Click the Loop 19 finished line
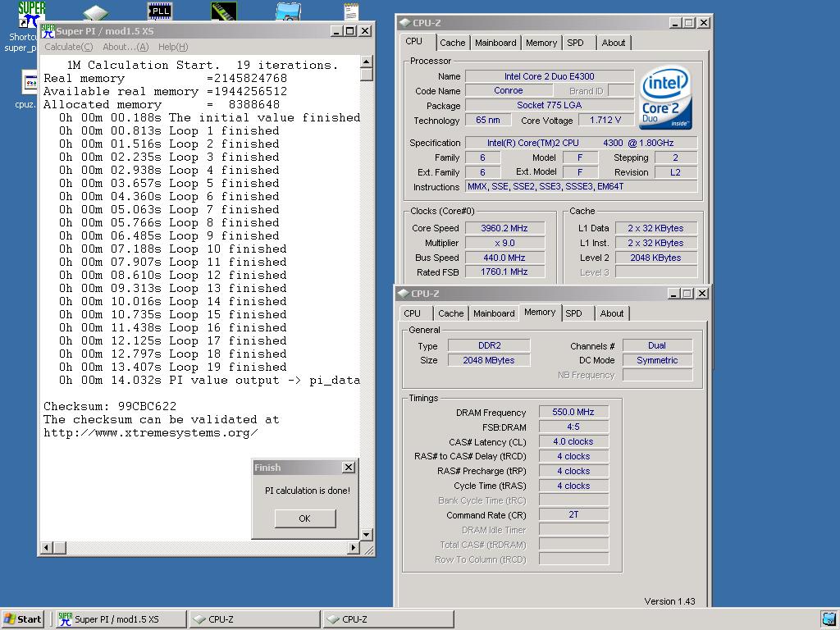 (x=172, y=367)
